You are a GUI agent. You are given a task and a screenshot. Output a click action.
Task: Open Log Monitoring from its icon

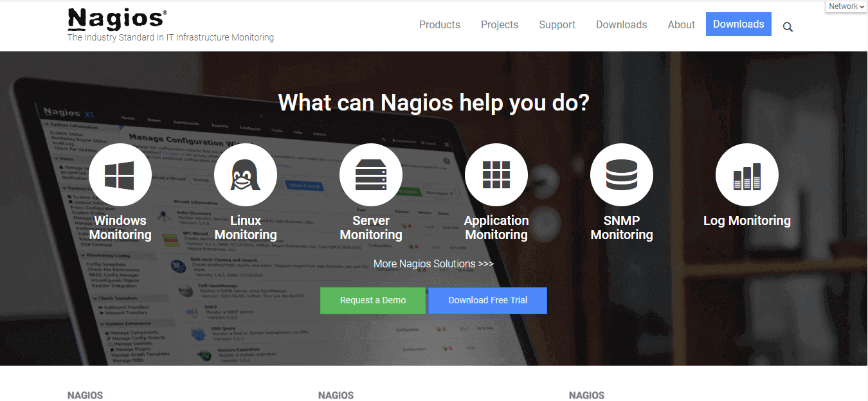(746, 174)
